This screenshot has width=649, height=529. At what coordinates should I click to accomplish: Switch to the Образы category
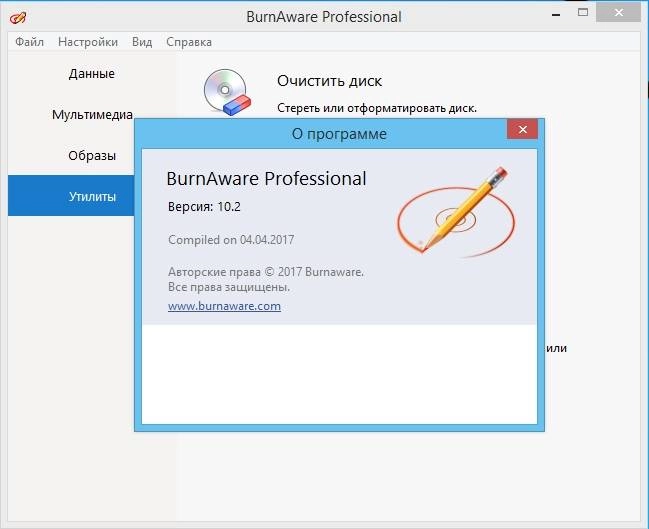(92, 156)
